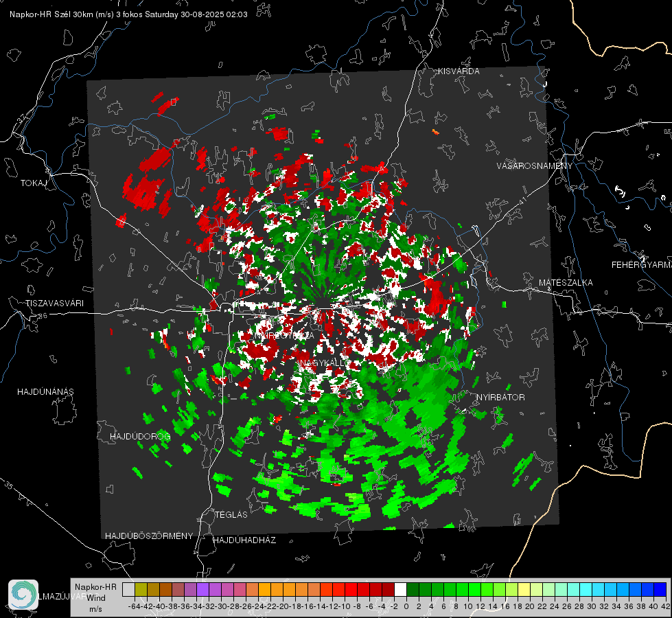Click the Wind label in the legend
Screen dimensions: 672x618
(x=96, y=598)
